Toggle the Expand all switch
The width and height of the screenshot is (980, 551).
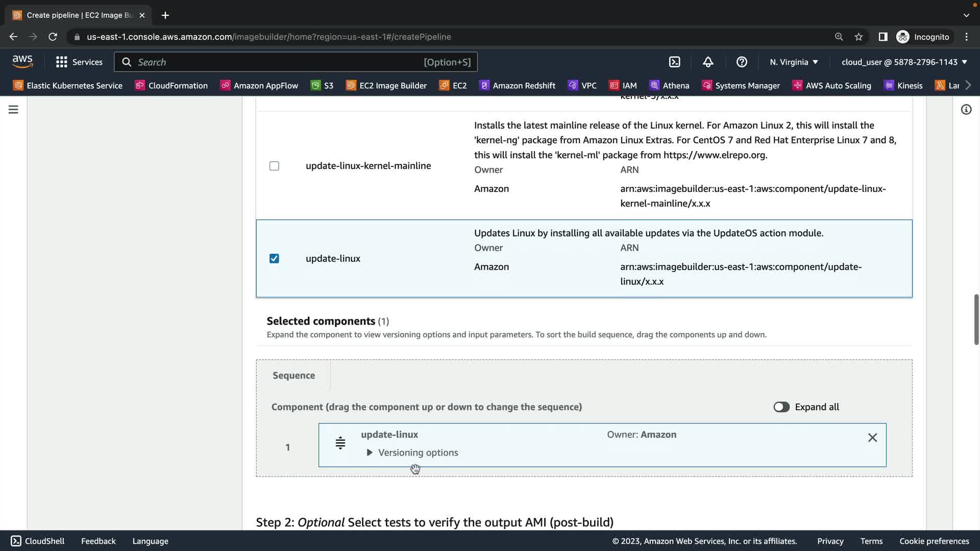(781, 407)
